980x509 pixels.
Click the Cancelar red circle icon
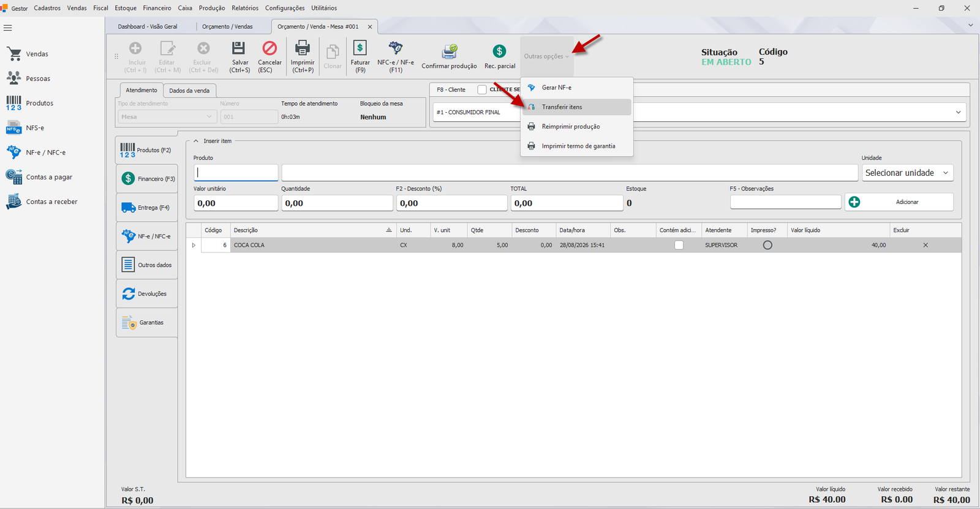[x=269, y=48]
